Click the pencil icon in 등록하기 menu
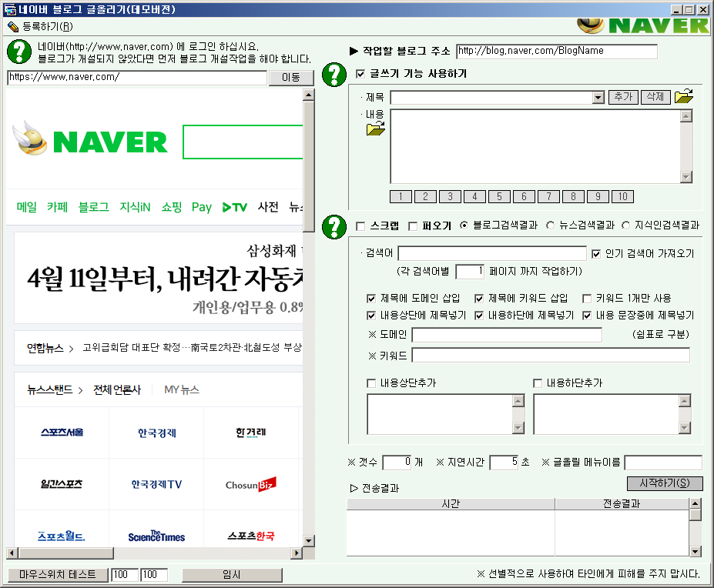Screen dimensions: 714x588 click(x=13, y=26)
